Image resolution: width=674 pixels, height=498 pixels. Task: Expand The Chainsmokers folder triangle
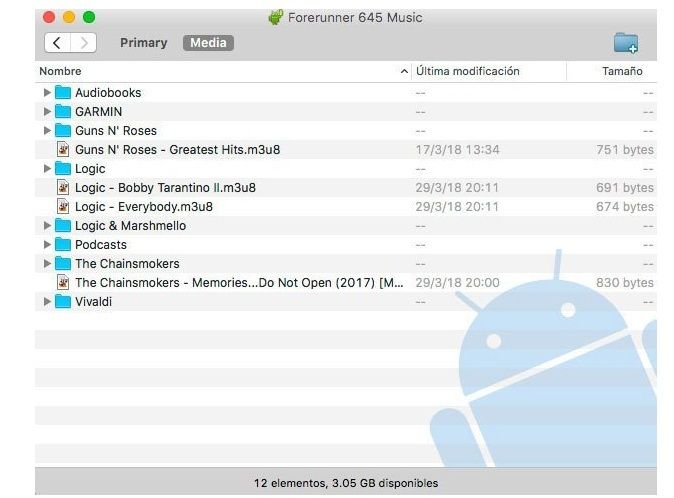point(47,263)
